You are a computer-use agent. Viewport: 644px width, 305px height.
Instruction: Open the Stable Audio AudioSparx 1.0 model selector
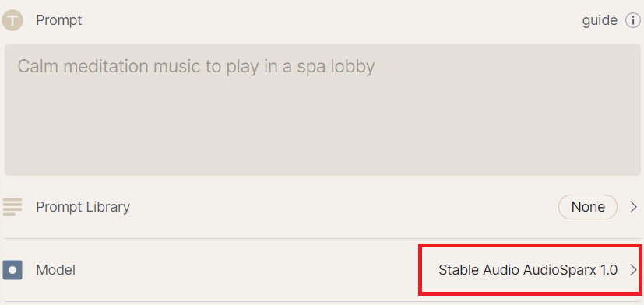click(x=538, y=270)
